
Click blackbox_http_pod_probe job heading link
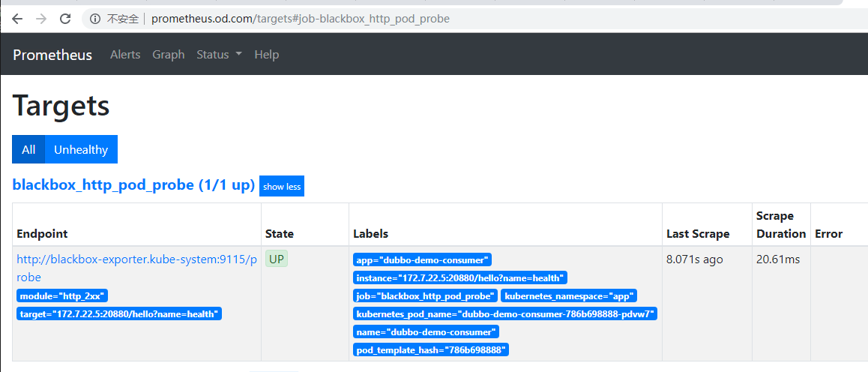[x=133, y=185]
